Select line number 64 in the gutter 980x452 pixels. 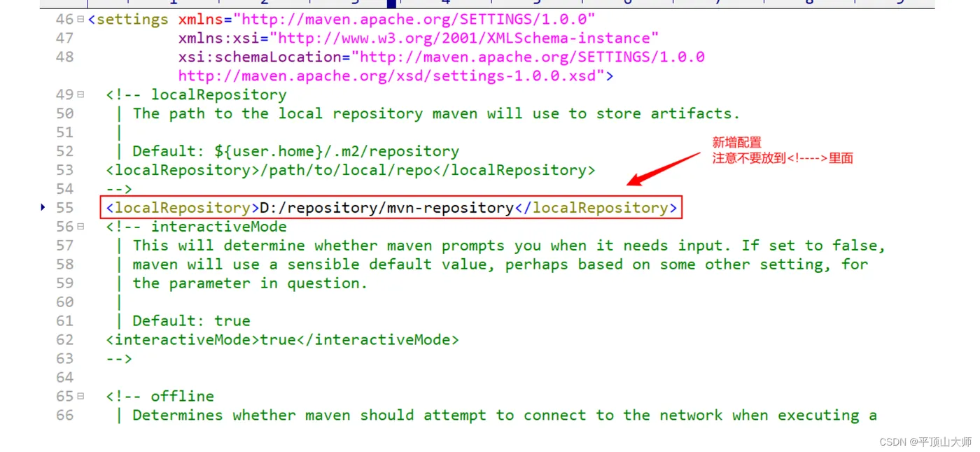64,378
